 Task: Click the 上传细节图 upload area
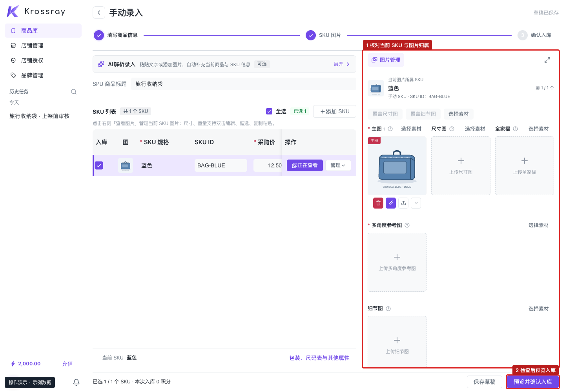tap(397, 342)
